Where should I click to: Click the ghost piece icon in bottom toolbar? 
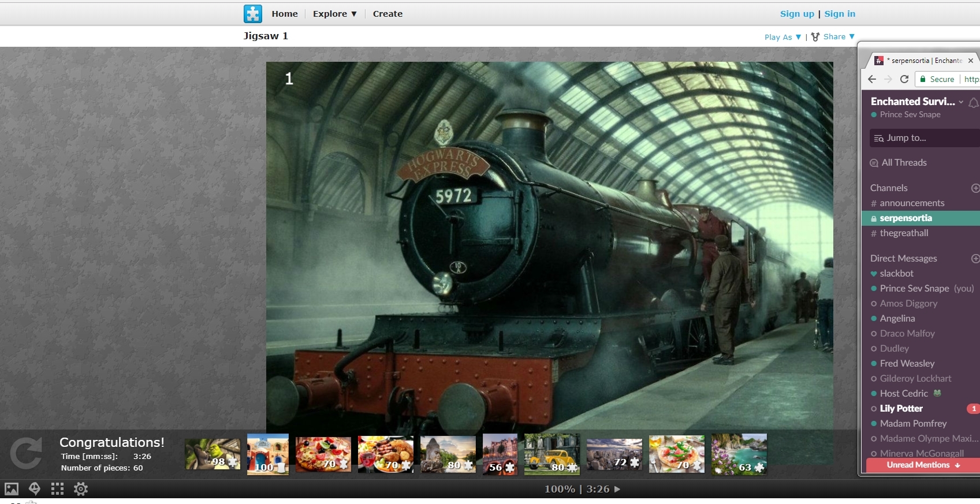click(35, 489)
